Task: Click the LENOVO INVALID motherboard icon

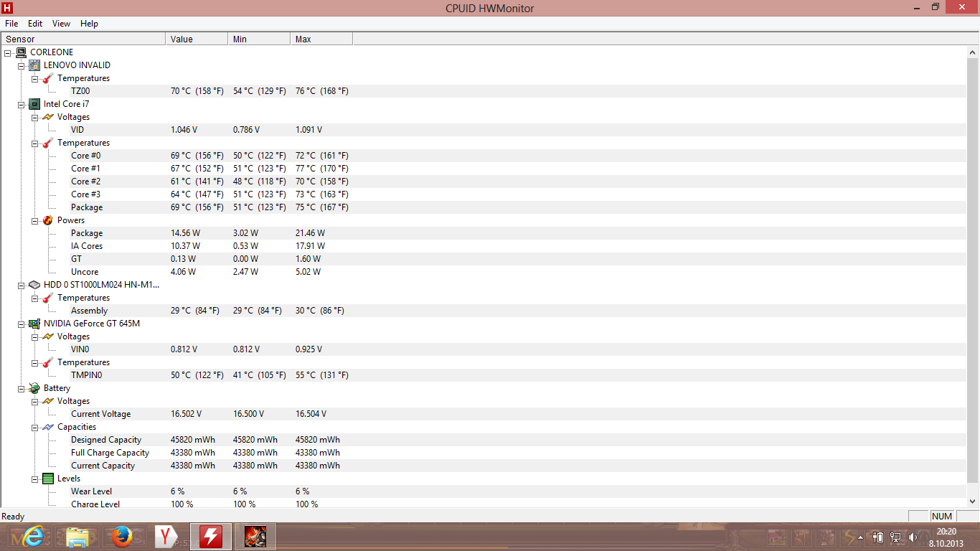Action: [x=34, y=65]
